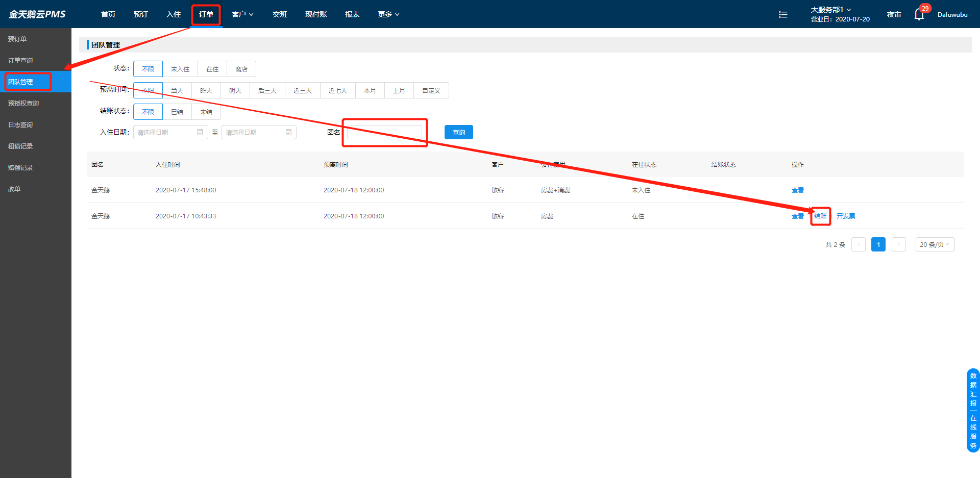Filter status by 离店
This screenshot has height=478, width=980.
[241, 69]
